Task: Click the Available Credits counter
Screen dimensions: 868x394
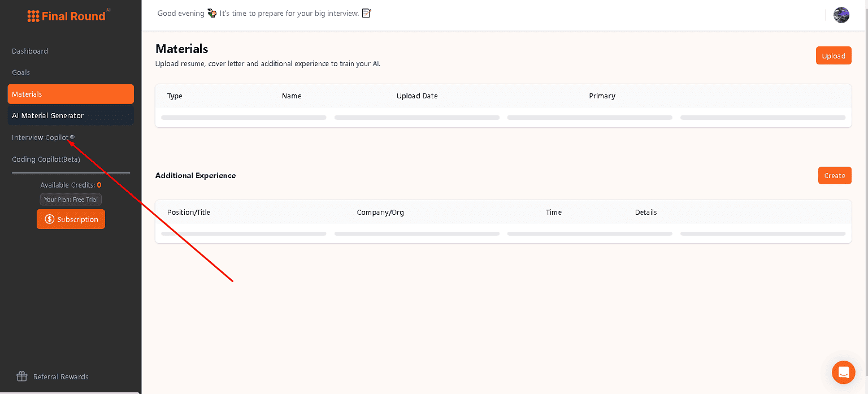Action: pos(71,185)
